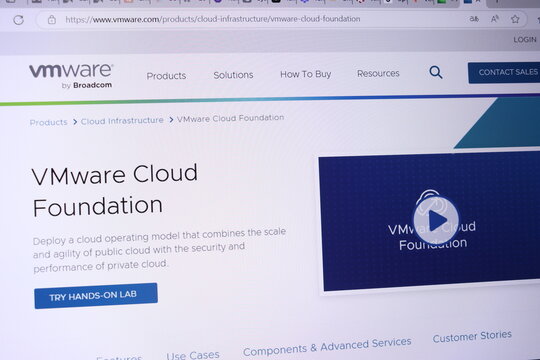Open the Products menu
Image resolution: width=540 pixels, height=360 pixels.
tap(166, 76)
